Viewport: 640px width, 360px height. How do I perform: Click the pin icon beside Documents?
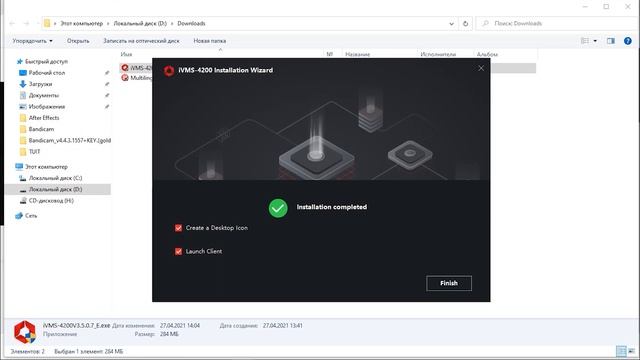click(x=107, y=95)
